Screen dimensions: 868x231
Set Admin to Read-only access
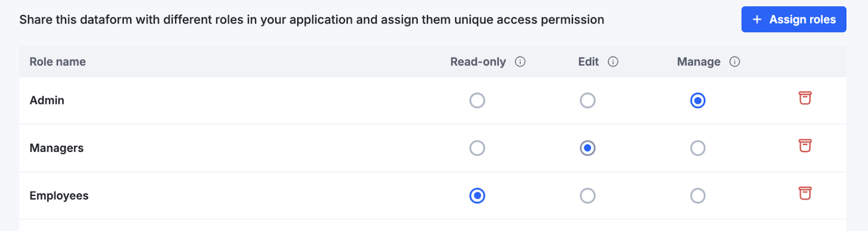click(x=477, y=101)
